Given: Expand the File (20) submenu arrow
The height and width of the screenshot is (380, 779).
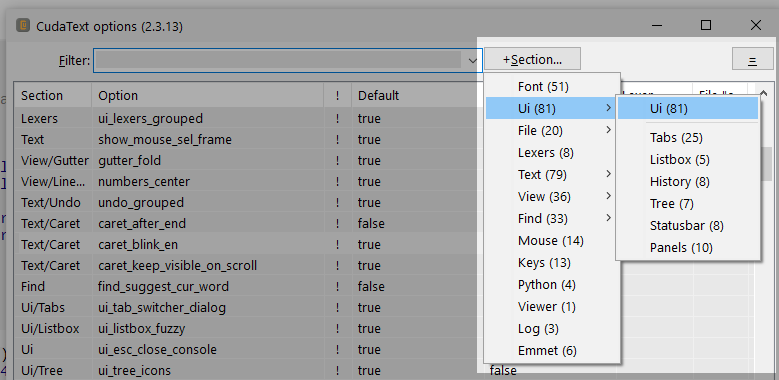Looking at the screenshot, I should [x=609, y=130].
